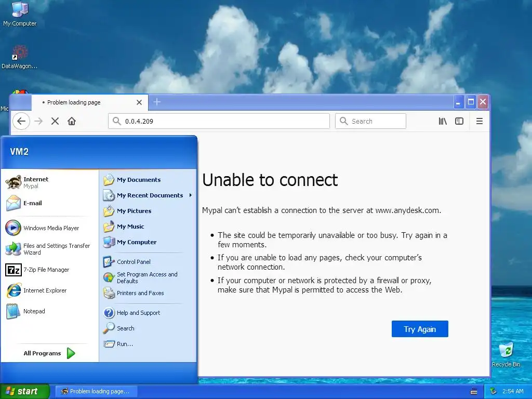Viewport: 532px width, 399px height.
Task: Click the Search input field in the toolbar
Action: [x=370, y=121]
